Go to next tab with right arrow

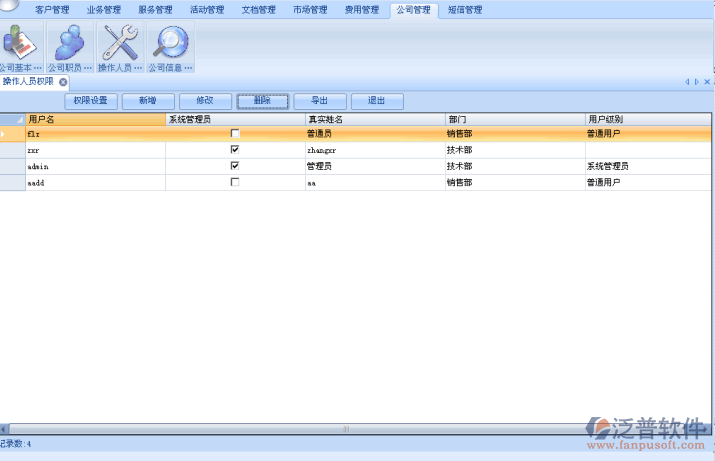(697, 82)
